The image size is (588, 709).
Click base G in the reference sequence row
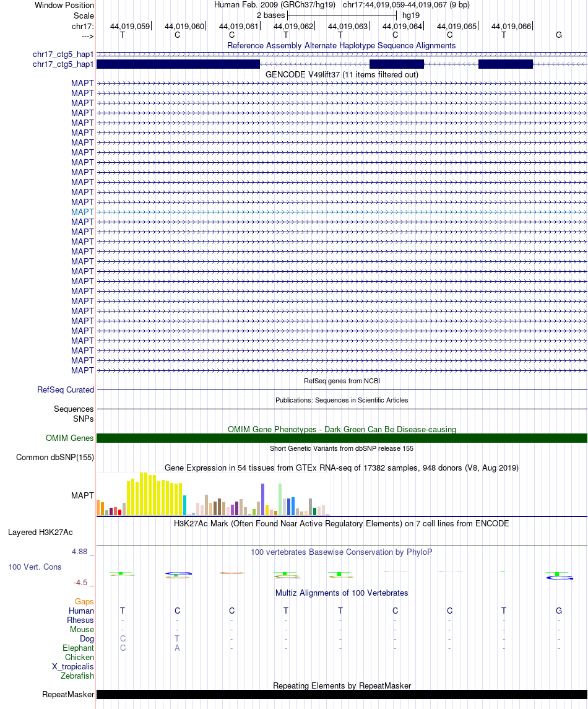(559, 35)
